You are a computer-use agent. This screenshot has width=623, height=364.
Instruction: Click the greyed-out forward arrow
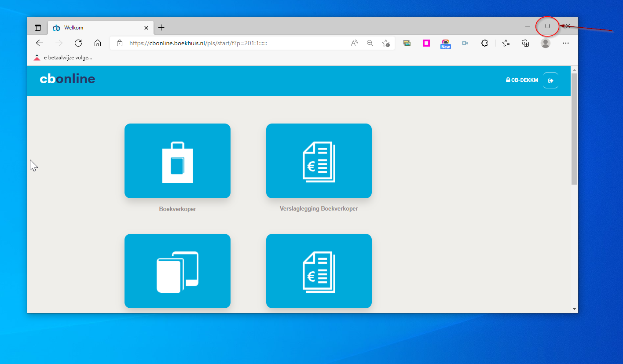[59, 43]
